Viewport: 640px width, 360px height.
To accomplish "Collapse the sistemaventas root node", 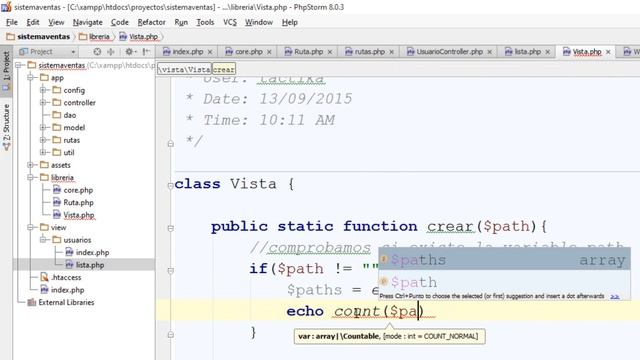I will [x=19, y=65].
